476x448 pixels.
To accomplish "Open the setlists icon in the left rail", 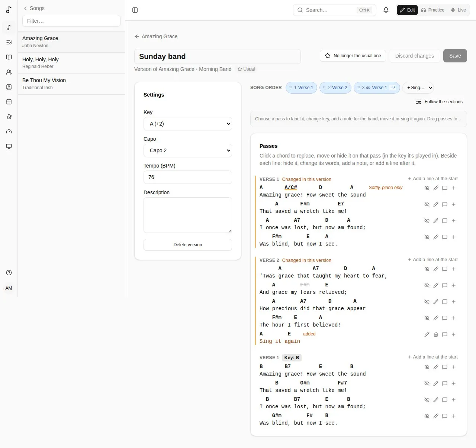I will tap(9, 42).
